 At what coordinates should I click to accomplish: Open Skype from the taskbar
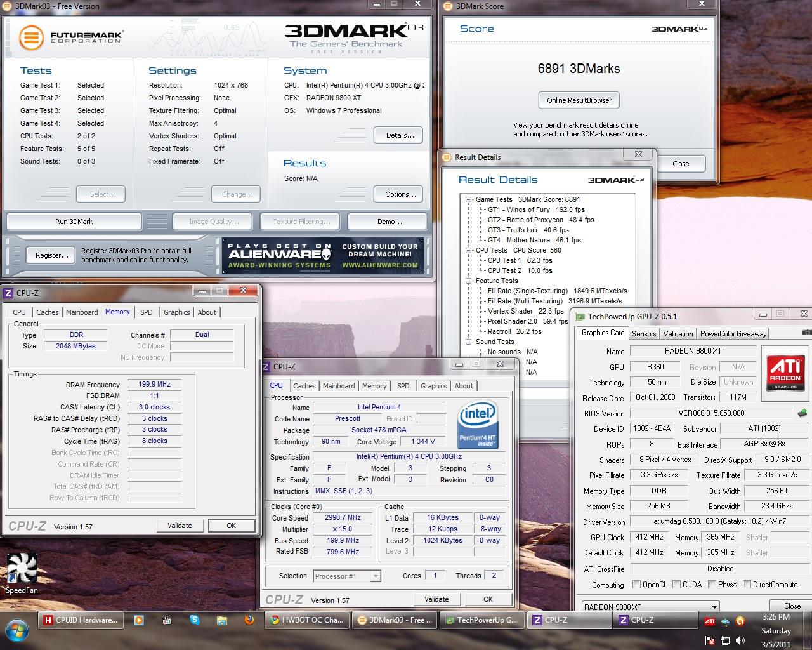(194, 620)
